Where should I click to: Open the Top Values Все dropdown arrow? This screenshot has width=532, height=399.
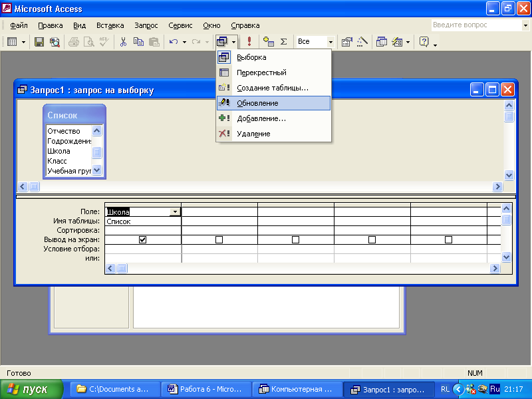click(331, 42)
